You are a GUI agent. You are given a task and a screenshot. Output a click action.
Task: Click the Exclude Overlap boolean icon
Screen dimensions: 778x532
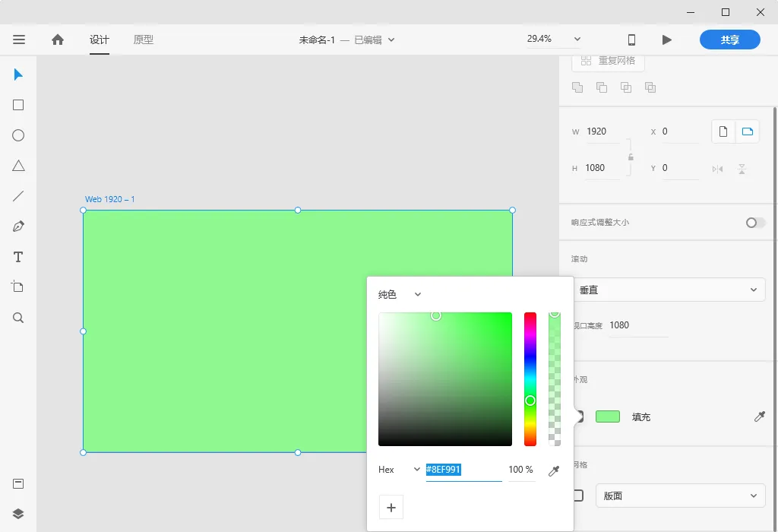coord(650,87)
